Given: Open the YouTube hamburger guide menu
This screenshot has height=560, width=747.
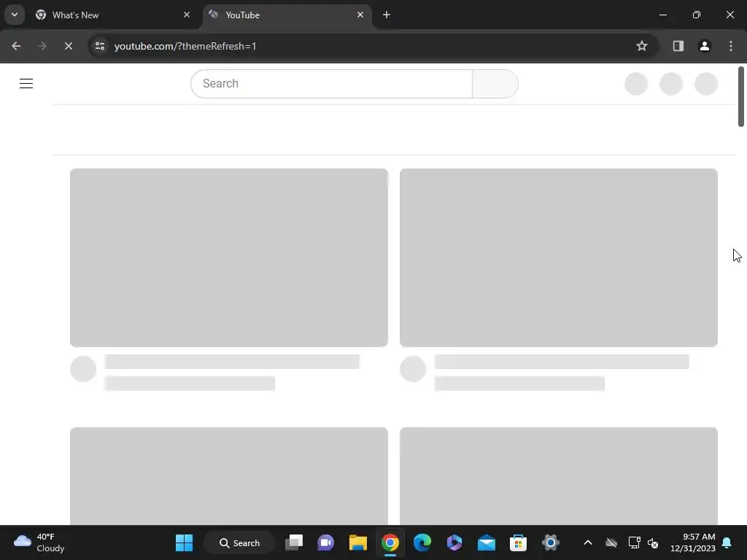Looking at the screenshot, I should 26,83.
